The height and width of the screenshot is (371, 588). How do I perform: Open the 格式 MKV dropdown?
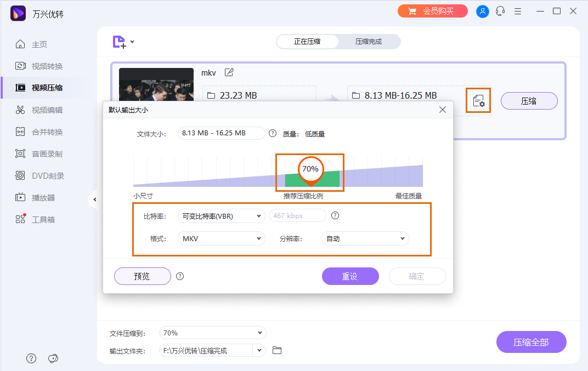(x=221, y=238)
